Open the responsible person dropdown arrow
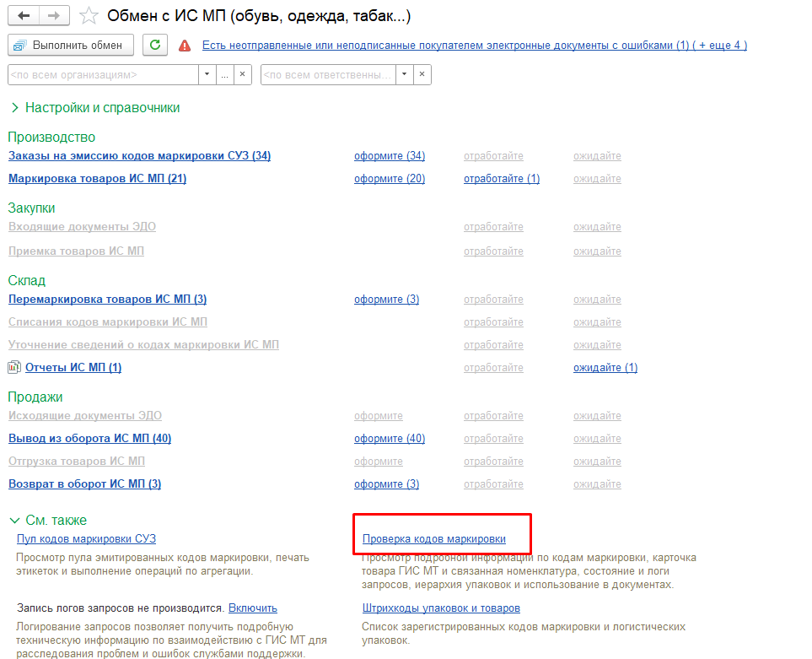This screenshot has width=812, height=659. 404,75
